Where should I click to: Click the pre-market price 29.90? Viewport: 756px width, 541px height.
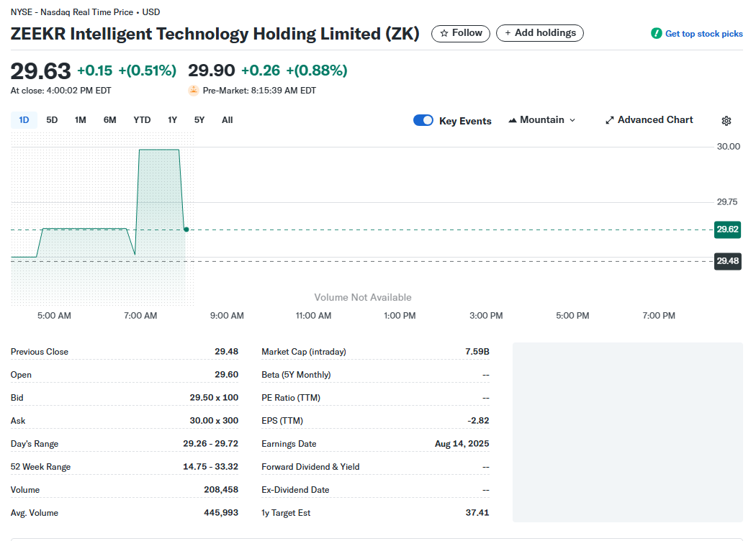coord(212,71)
